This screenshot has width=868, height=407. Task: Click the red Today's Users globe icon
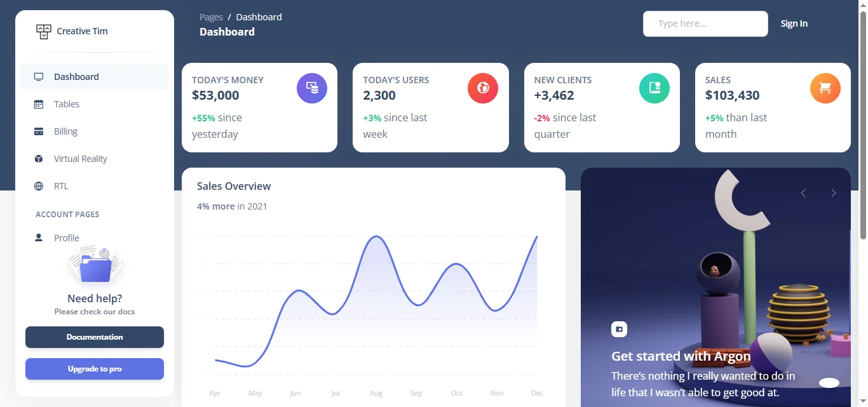[x=483, y=88]
